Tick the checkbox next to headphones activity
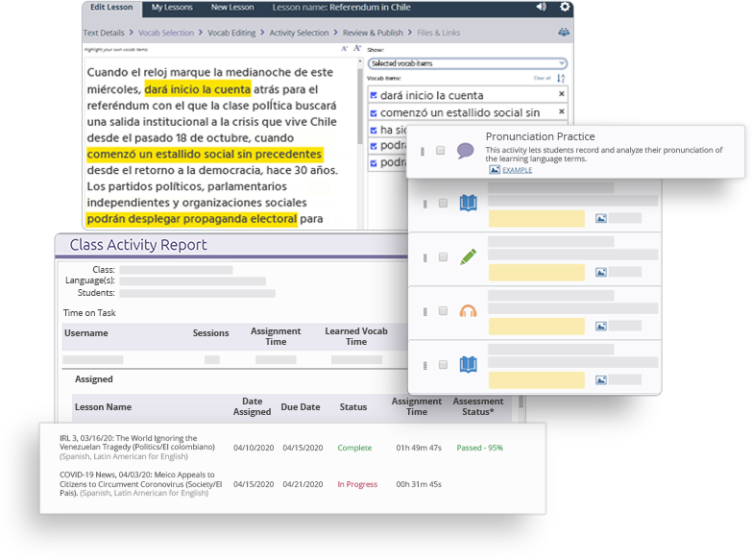The height and width of the screenshot is (560, 752). pos(443,311)
